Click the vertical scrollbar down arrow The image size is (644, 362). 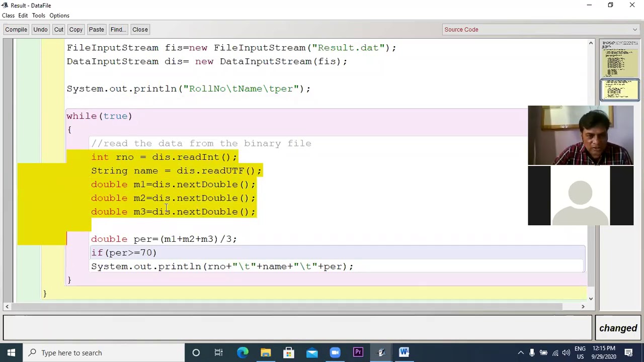click(591, 298)
